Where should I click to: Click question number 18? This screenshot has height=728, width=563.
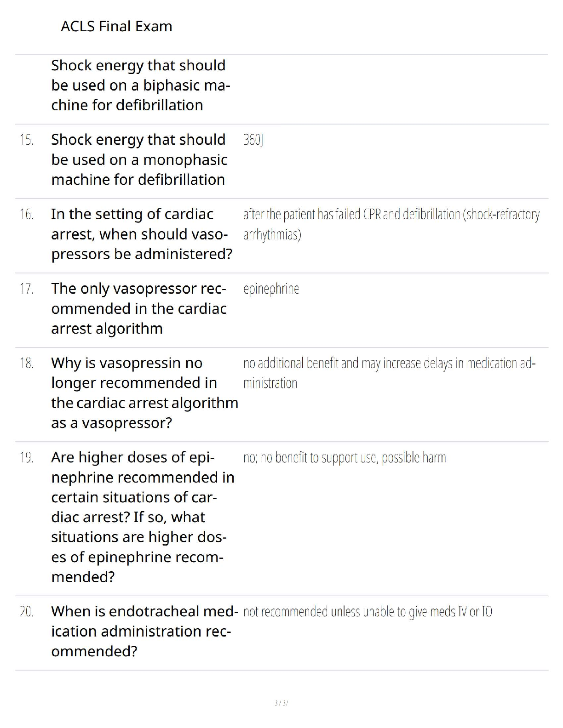pos(27,363)
